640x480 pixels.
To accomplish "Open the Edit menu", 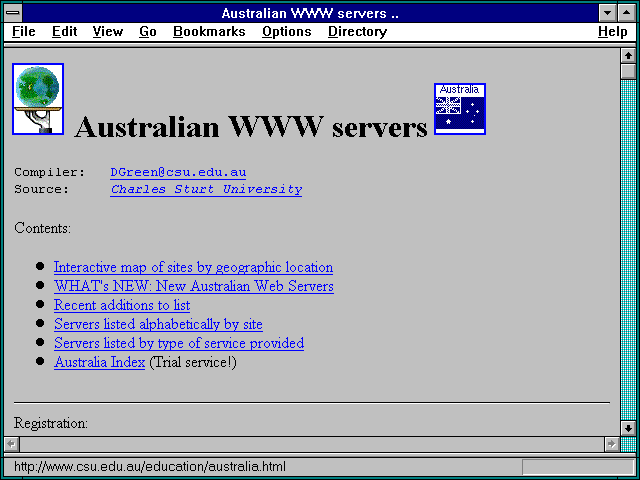I will pos(64,31).
